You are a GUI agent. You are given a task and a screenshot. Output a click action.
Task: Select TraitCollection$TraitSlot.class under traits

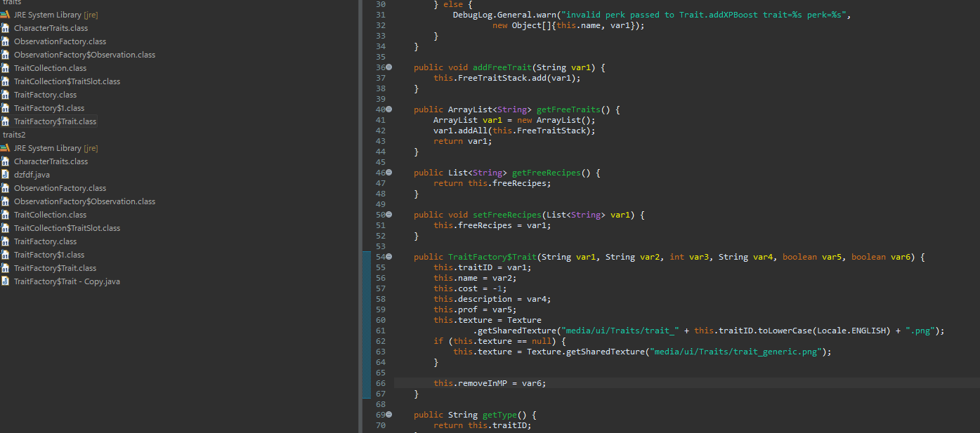[67, 81]
